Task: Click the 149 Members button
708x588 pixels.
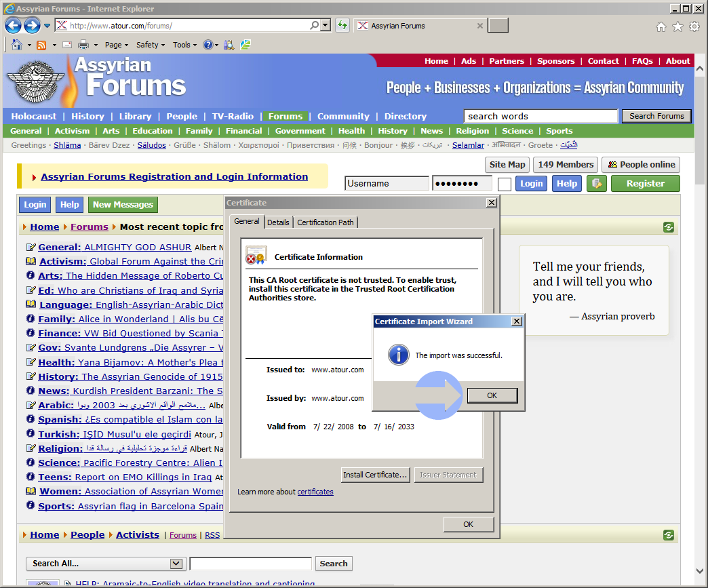Action: (566, 164)
